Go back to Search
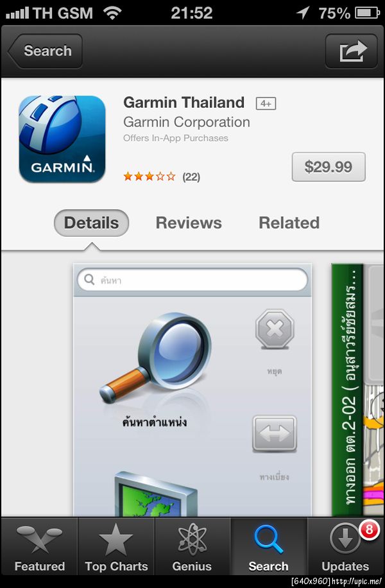The width and height of the screenshot is (385, 588). (x=45, y=51)
